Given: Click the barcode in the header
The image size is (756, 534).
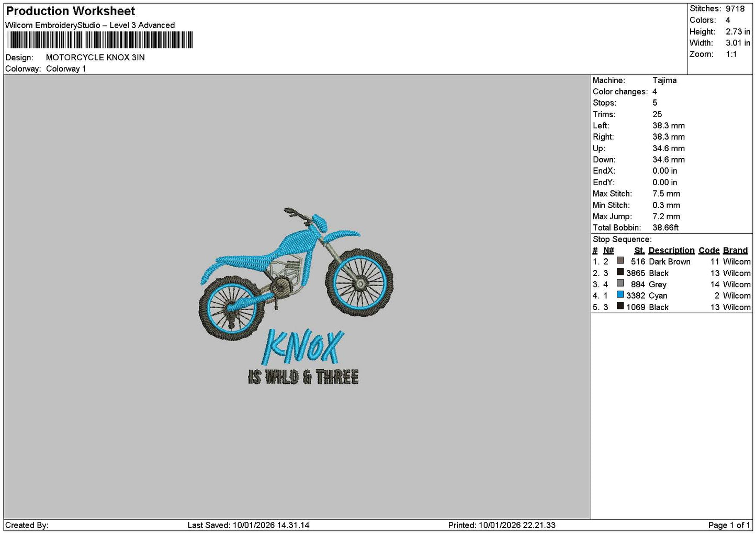Looking at the screenshot, I should 100,40.
